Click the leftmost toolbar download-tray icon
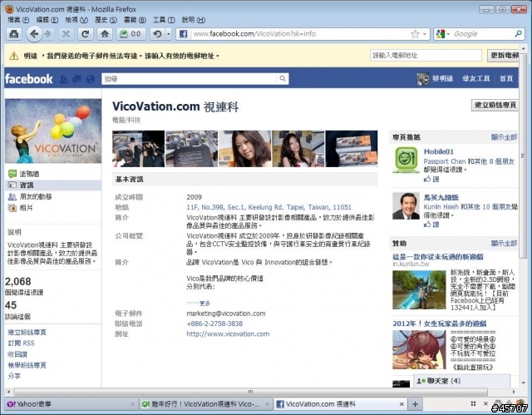Screen dimensions: 532x415 tap(14, 34)
